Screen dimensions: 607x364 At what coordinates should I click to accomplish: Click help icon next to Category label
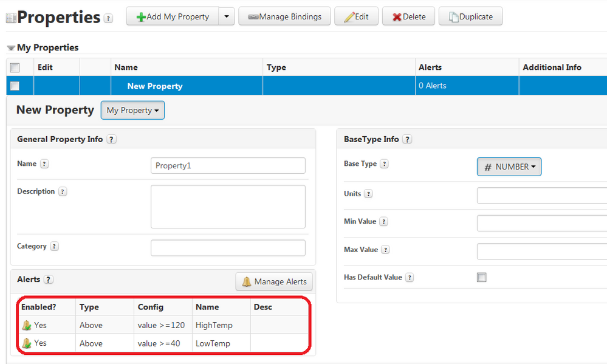pyautogui.click(x=55, y=246)
